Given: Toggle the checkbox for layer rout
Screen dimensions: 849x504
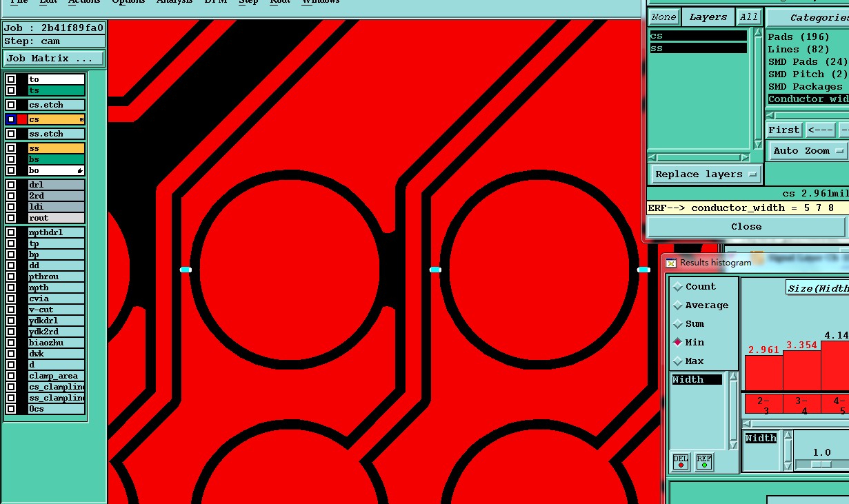Looking at the screenshot, I should (x=11, y=218).
